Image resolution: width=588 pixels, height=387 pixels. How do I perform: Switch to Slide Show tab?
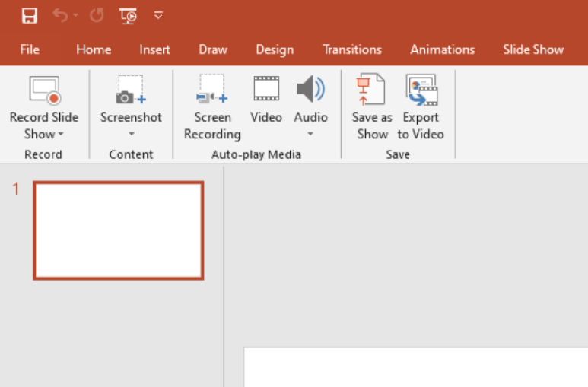click(x=533, y=49)
